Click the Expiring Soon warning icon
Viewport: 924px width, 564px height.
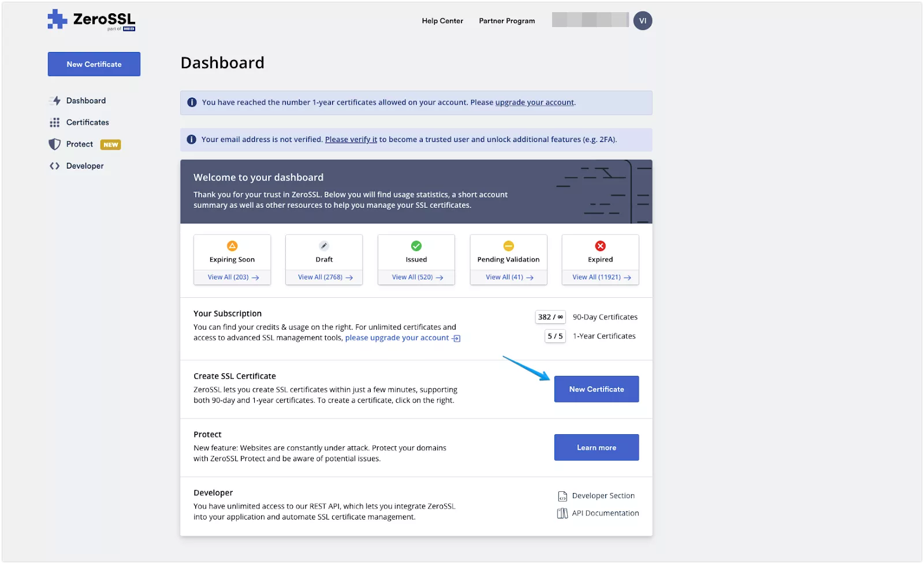232,246
